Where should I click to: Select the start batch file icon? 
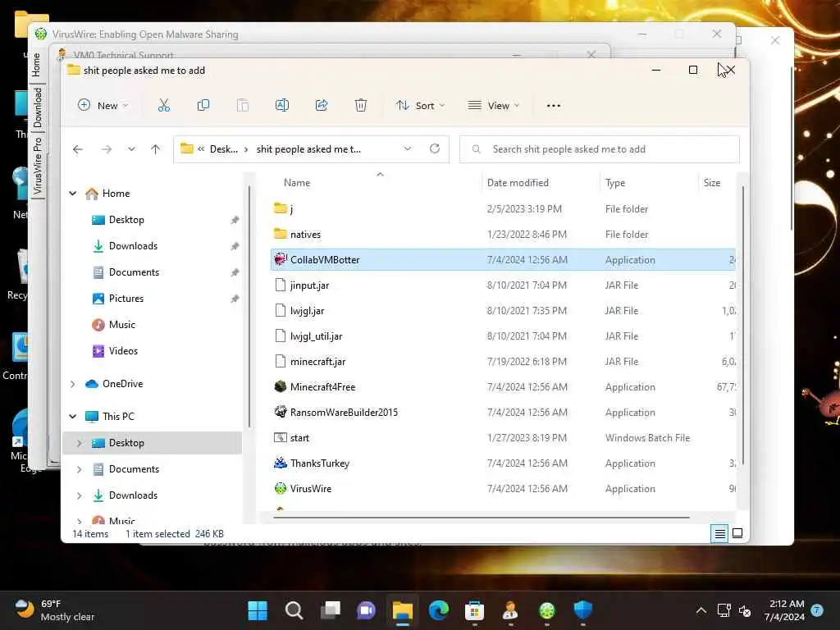[281, 438]
